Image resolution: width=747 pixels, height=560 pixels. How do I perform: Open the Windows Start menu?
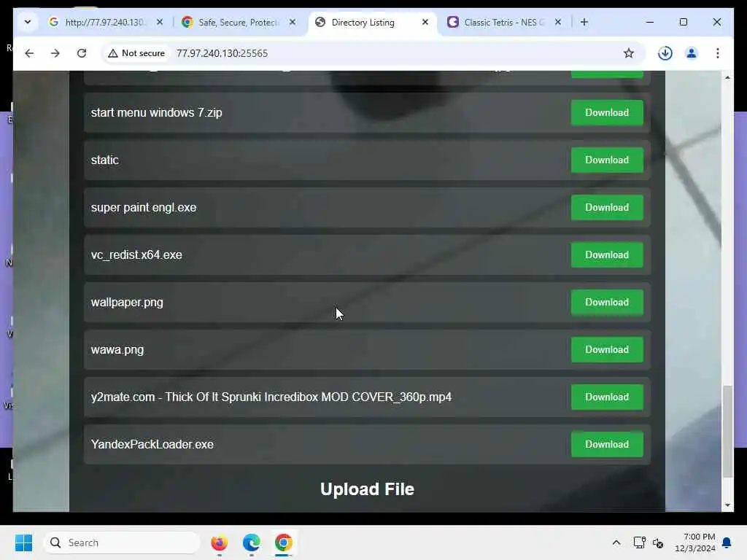23,542
